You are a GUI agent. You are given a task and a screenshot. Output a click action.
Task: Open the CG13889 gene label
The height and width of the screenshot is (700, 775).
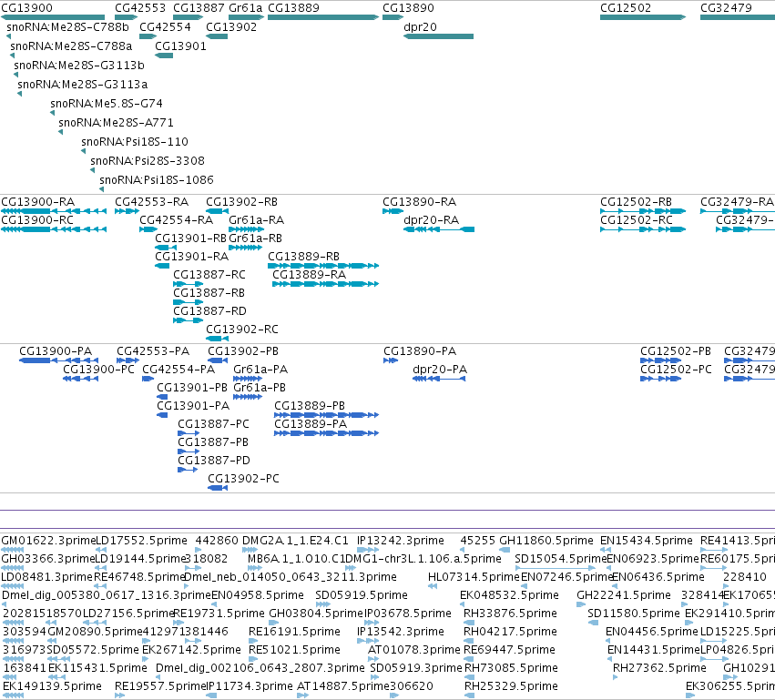tap(293, 8)
